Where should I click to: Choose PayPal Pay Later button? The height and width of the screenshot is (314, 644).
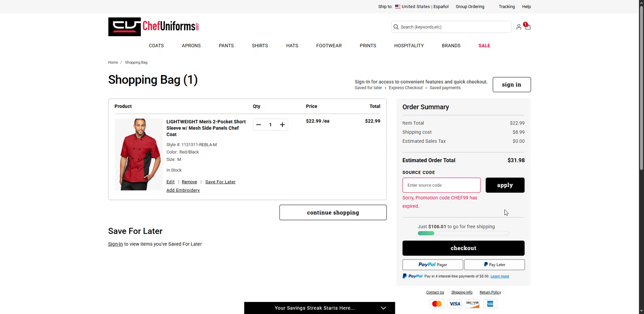pos(494,265)
